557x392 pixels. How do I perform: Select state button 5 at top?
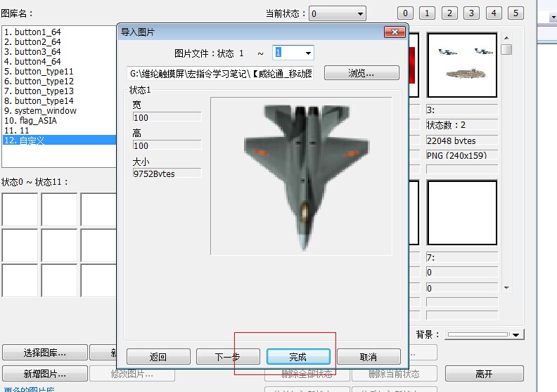click(516, 13)
